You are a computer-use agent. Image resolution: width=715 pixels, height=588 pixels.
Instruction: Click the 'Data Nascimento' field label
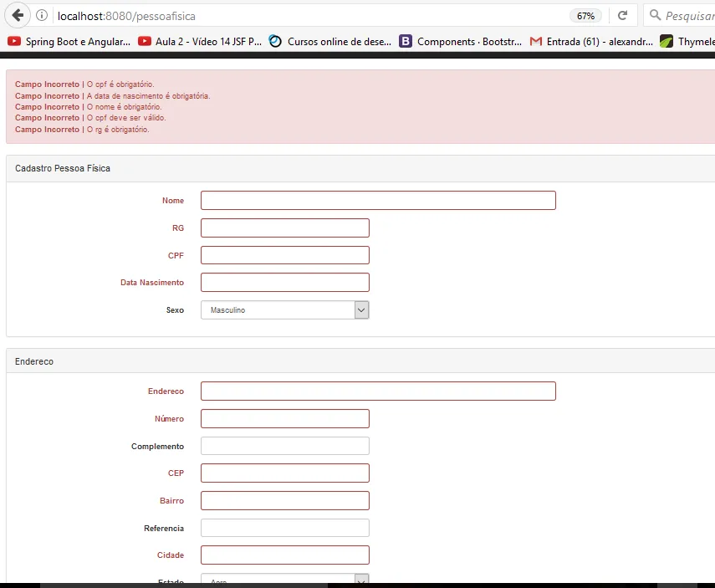pos(152,283)
